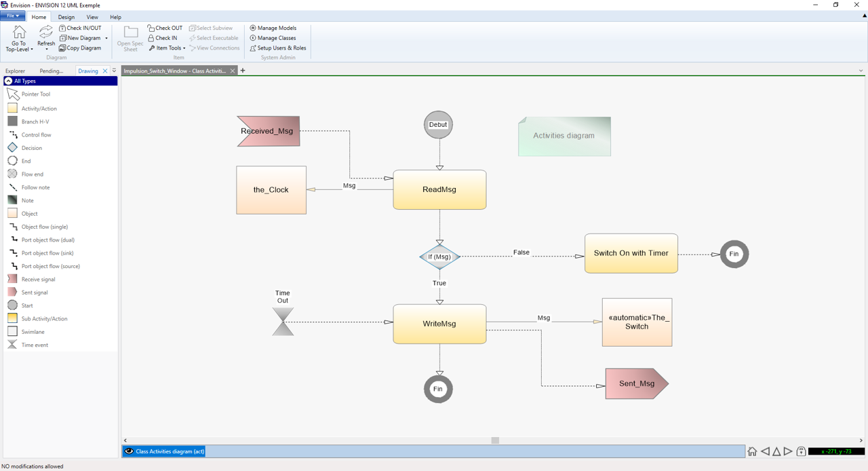Close the Impulsion_Switch_Window diagram tab

[x=233, y=71]
